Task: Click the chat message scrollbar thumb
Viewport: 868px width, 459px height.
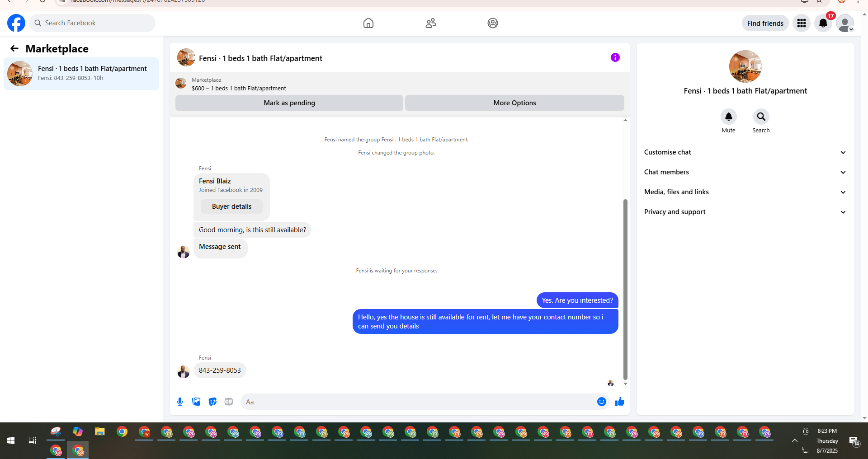Action: point(625,289)
